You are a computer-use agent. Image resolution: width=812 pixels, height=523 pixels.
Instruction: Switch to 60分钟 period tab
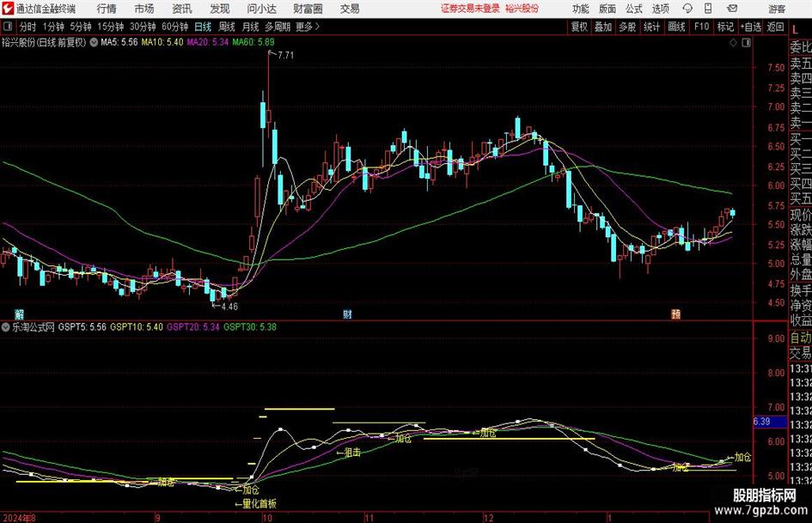pos(174,27)
